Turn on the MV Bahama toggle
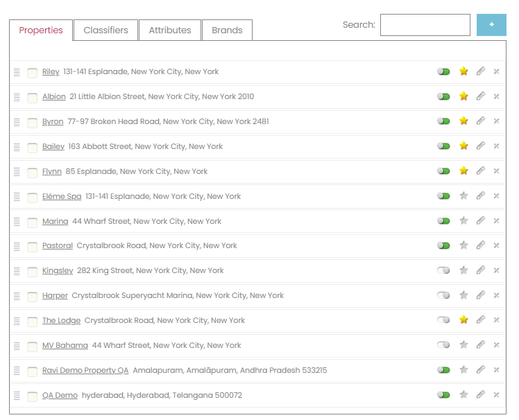Image resolution: width=519 pixels, height=420 pixels. point(443,345)
